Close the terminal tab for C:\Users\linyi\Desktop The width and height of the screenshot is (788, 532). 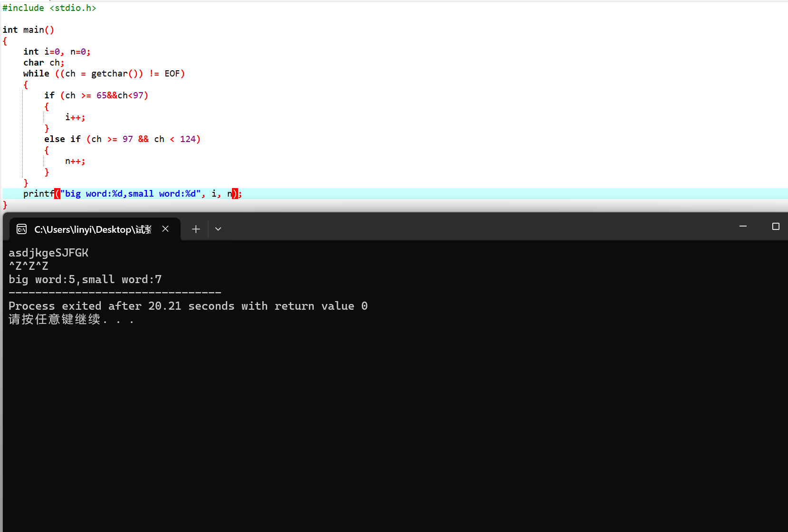[x=165, y=229]
